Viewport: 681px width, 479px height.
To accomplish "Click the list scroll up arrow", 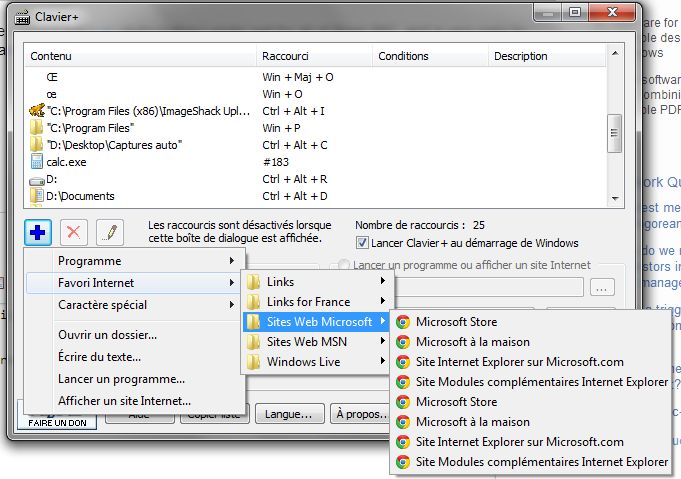I will coord(615,53).
